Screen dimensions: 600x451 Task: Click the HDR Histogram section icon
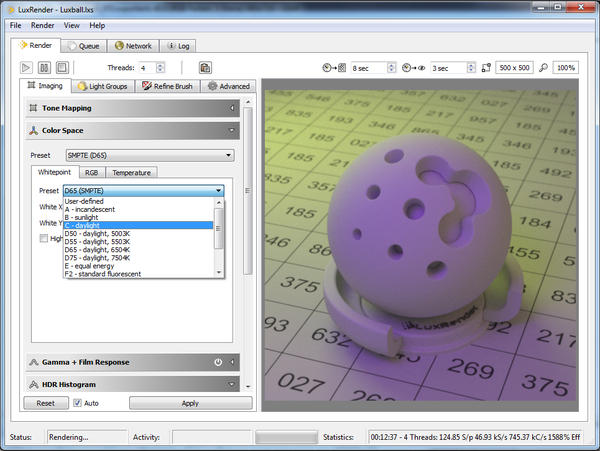[x=33, y=384]
